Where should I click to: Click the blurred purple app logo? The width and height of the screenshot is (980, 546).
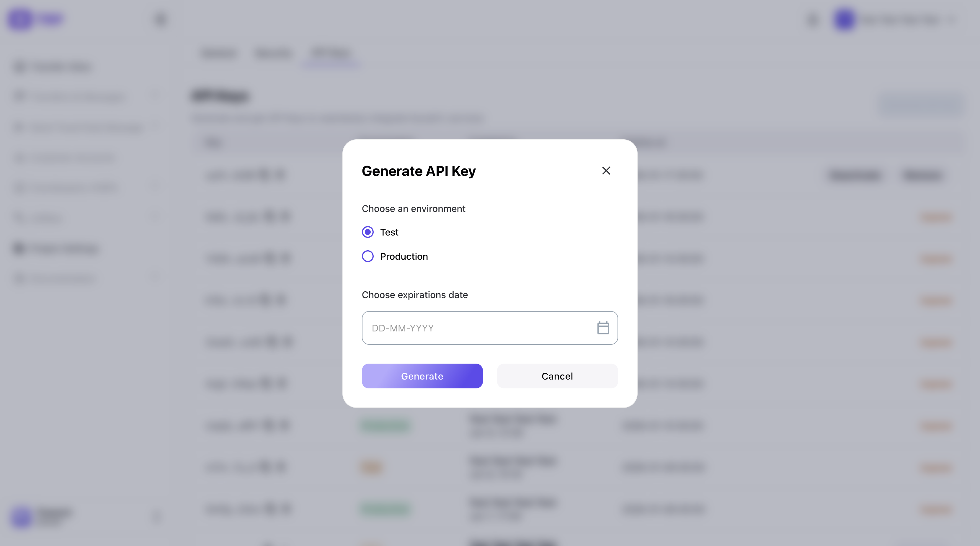pyautogui.click(x=21, y=19)
